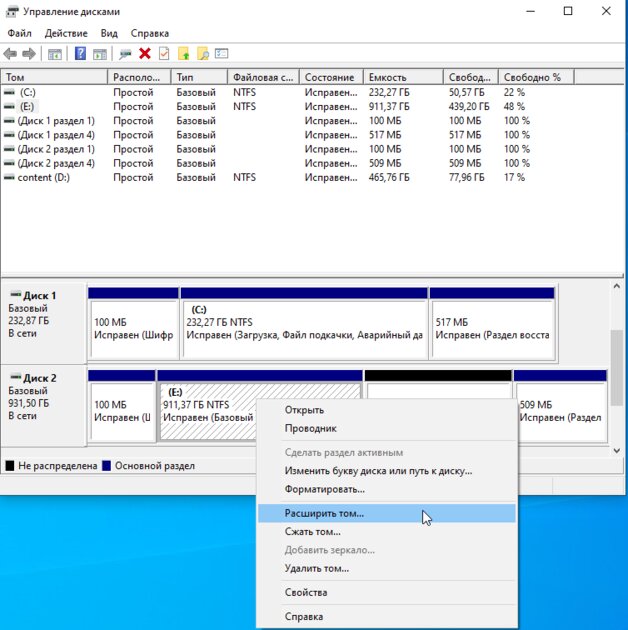
Task: Select the unallocated black-header space on Disk 2
Action: 438,384
